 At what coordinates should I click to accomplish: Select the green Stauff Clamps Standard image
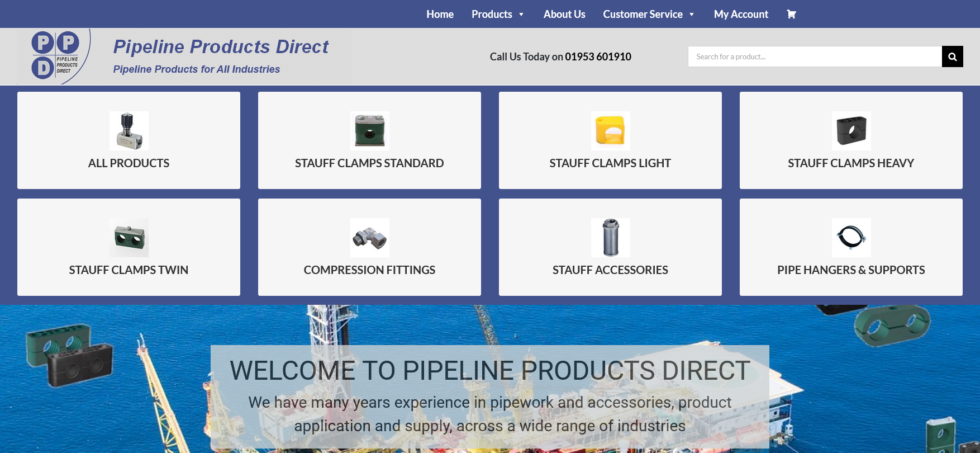(x=369, y=131)
